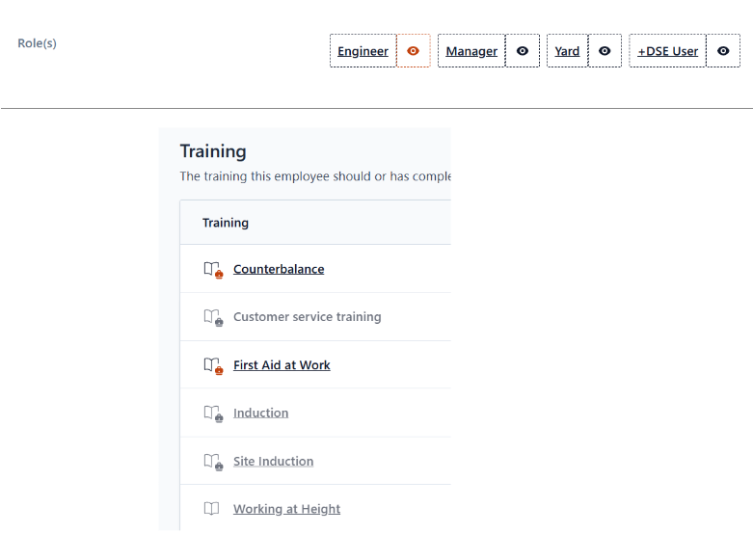Select the Customer service training row
Image resolution: width=753 pixels, height=560 pixels.
[x=315, y=317]
